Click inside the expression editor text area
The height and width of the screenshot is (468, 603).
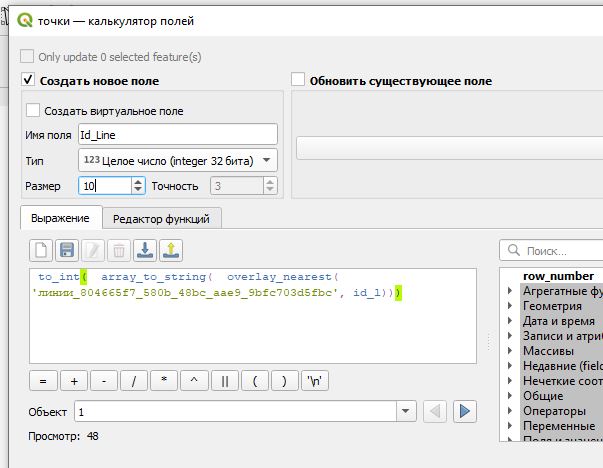point(253,316)
